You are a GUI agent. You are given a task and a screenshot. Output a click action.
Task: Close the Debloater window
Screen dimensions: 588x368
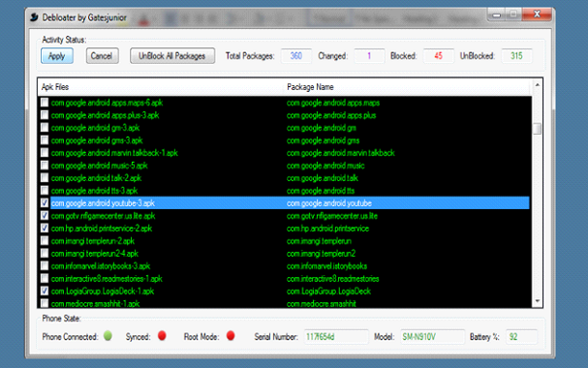pyautogui.click(x=537, y=15)
